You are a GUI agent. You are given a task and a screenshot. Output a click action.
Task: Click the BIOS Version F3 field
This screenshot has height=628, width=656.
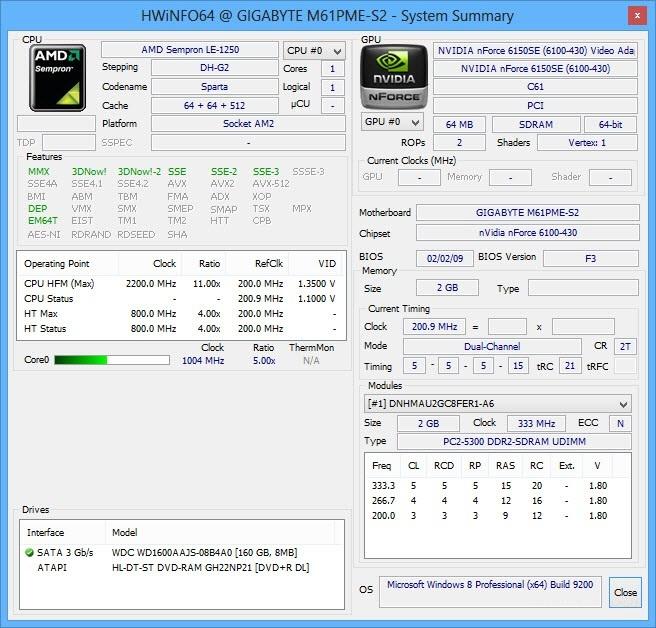(x=591, y=259)
